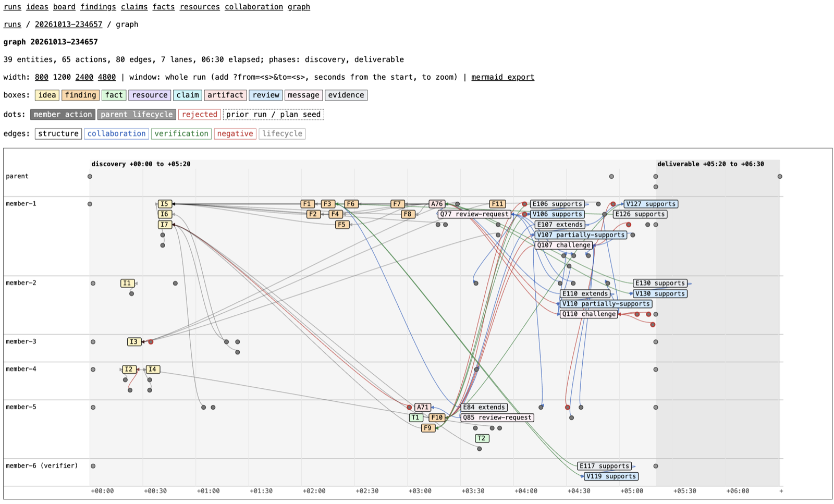Open the E84 extends evidence node

point(484,407)
